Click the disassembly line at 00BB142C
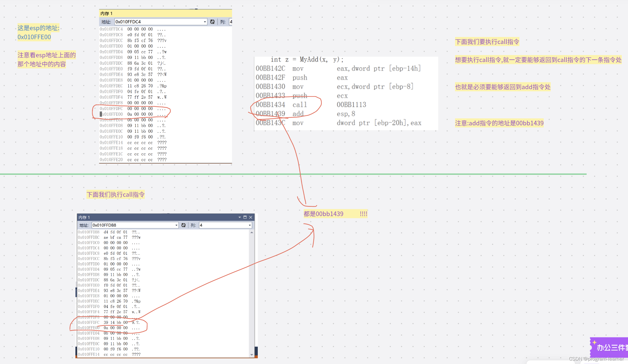Image resolution: width=628 pixels, height=364 pixels. tap(338, 69)
